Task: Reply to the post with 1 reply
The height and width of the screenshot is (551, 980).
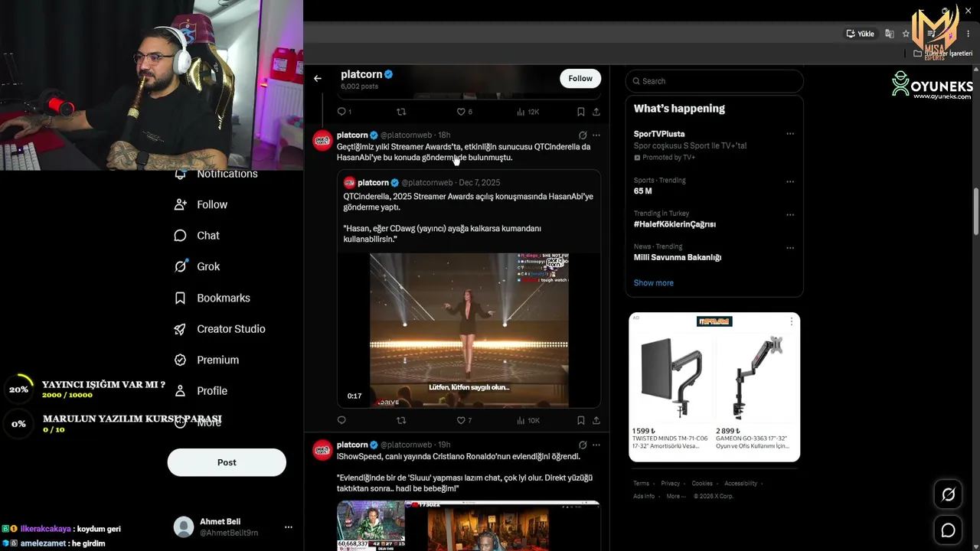Action: (345, 112)
